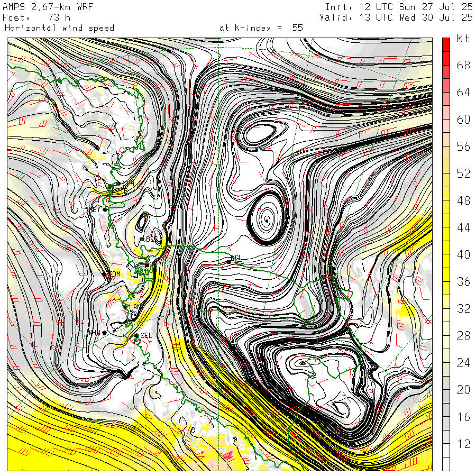Click the 48 value on the color scale
476x476 pixels.
[463, 200]
